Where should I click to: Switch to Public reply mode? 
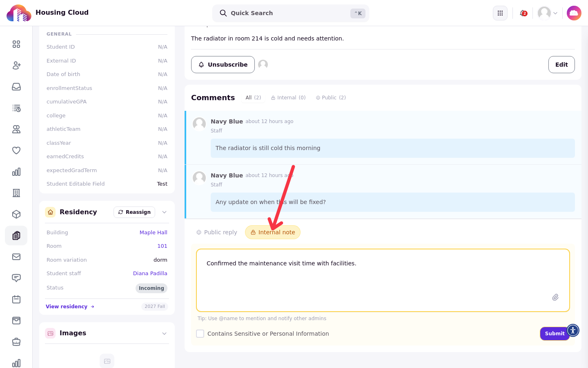click(x=216, y=232)
